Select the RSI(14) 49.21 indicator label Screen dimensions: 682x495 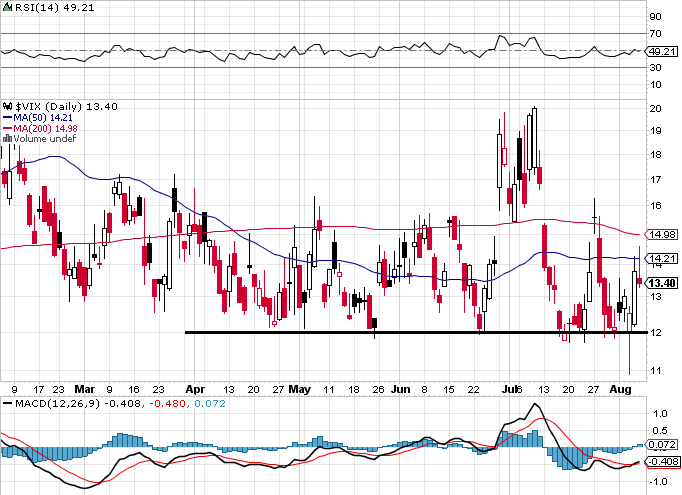[x=43, y=6]
